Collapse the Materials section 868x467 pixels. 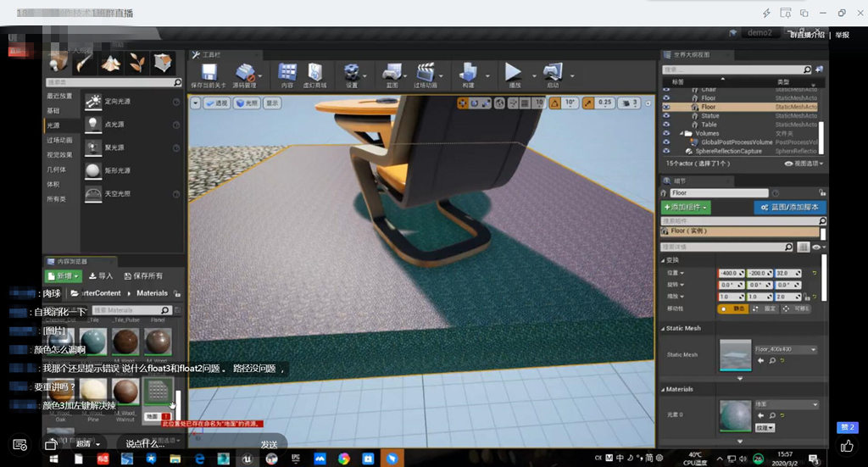pyautogui.click(x=663, y=390)
